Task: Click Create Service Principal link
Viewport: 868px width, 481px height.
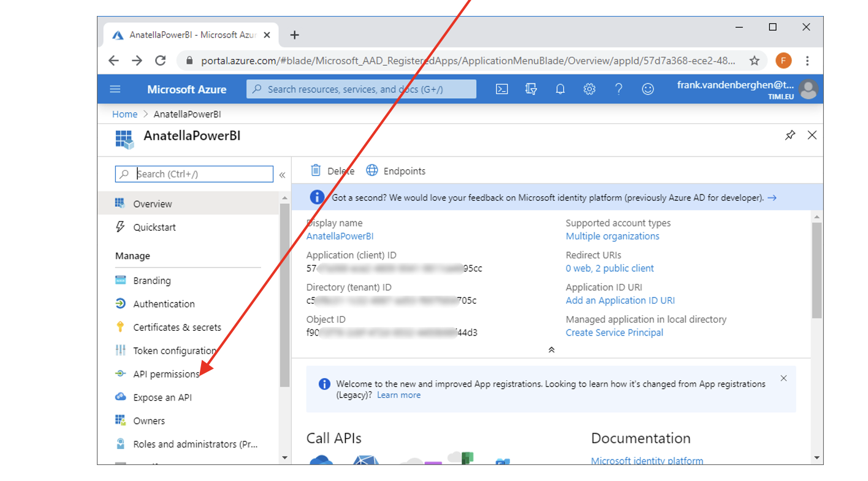Action: point(614,333)
